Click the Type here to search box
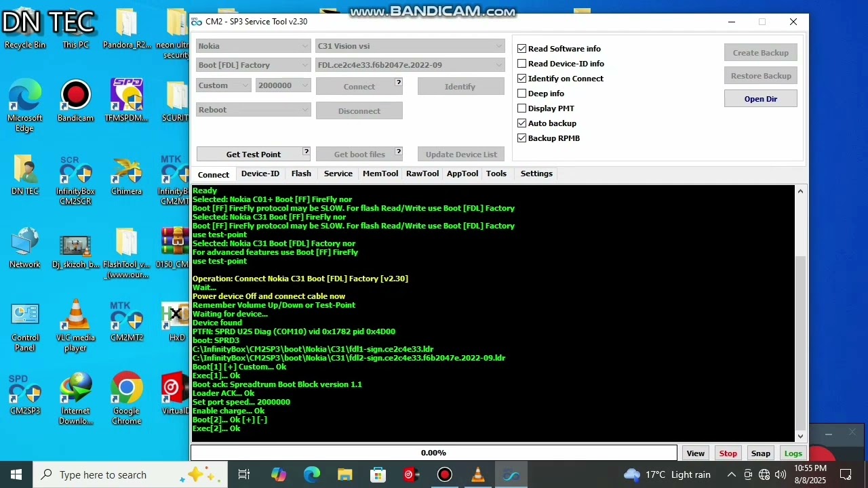The width and height of the screenshot is (868, 488). point(129,474)
